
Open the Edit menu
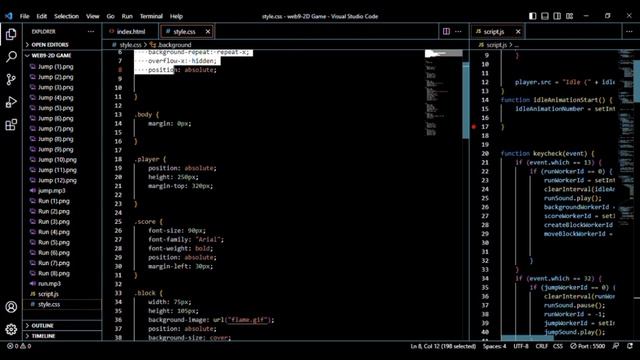click(x=42, y=16)
